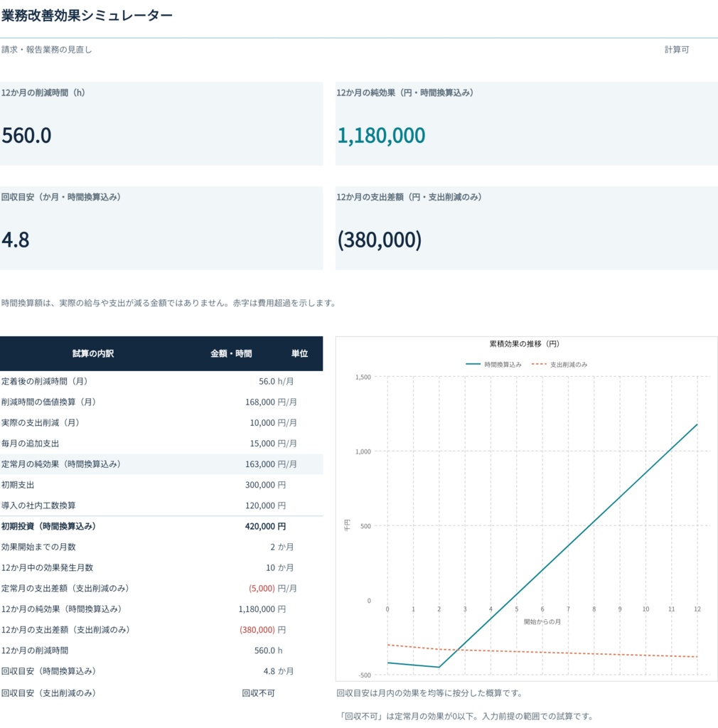Click the 4.8 payback months value
This screenshot has height=728, width=718.
(16, 240)
